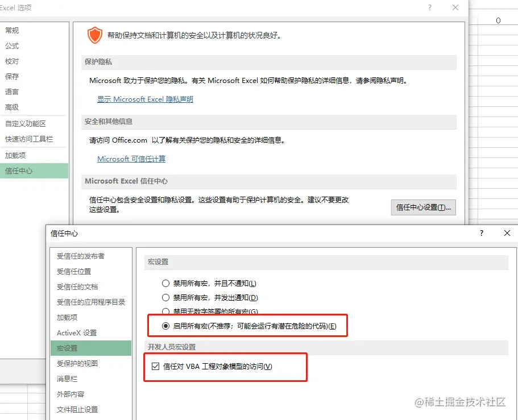
Task: Open 消息栏 section in Trust Center
Action: (91, 379)
